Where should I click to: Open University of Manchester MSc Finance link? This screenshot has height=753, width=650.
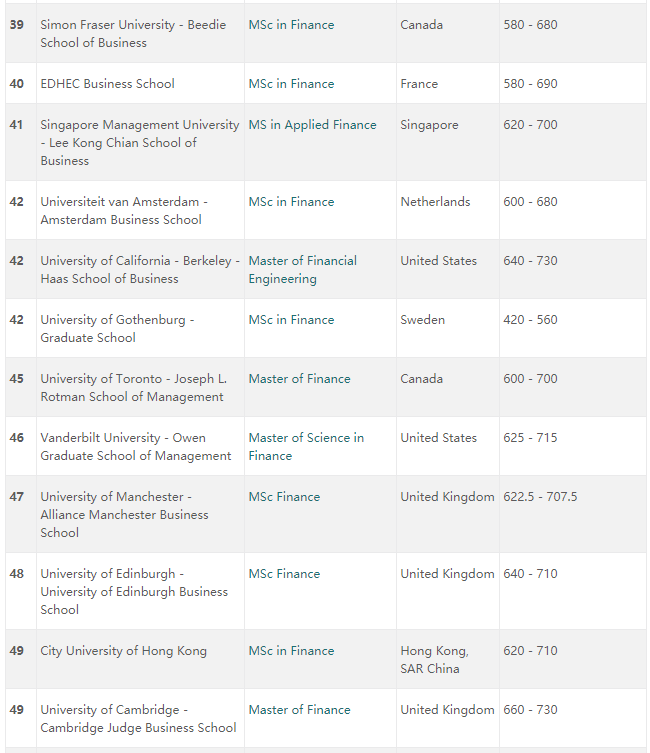pos(284,497)
